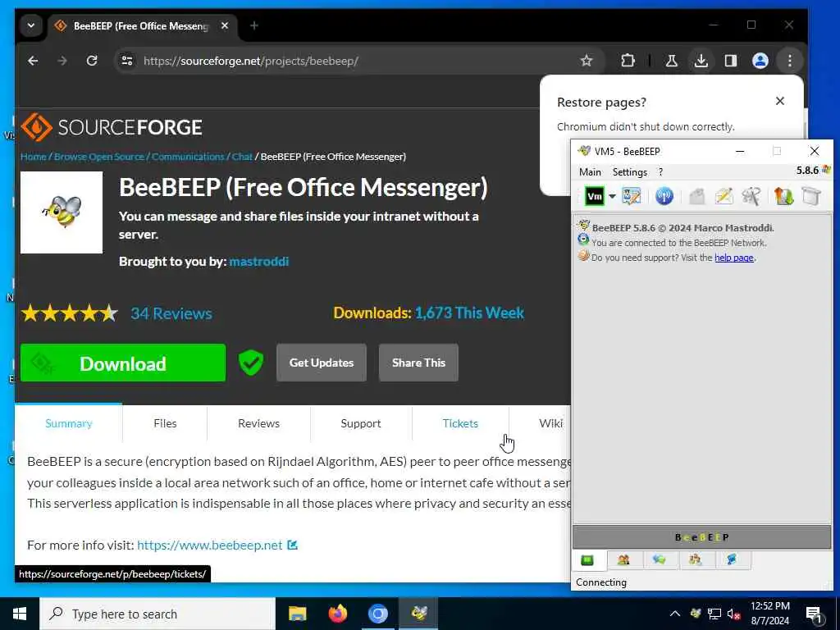Image resolution: width=840 pixels, height=630 pixels.
Task: Click the Vm user avatar icon in BeeBEEP
Action: point(594,197)
